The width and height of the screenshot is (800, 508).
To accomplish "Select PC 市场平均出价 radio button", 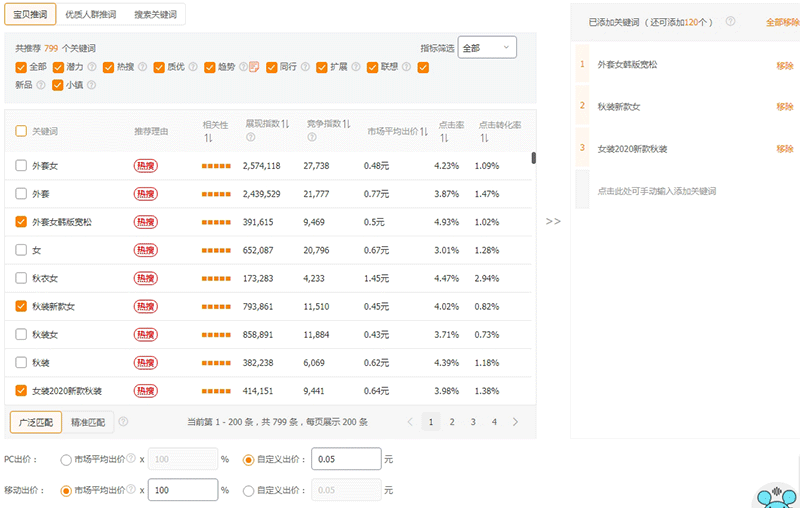I will (66, 460).
